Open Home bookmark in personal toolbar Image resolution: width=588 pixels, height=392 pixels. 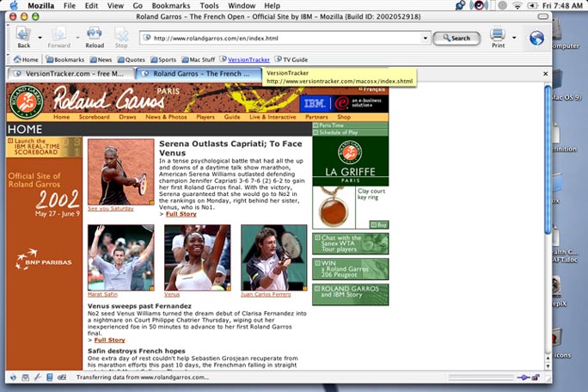(26, 59)
